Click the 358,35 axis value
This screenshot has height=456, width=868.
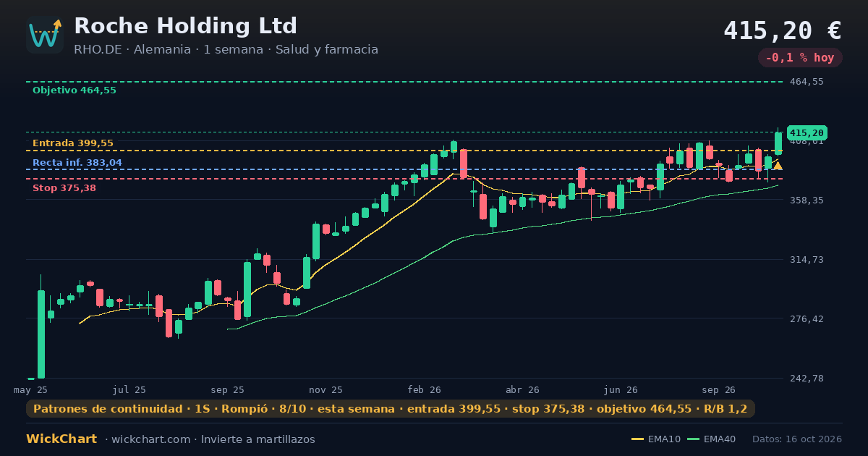807,200
